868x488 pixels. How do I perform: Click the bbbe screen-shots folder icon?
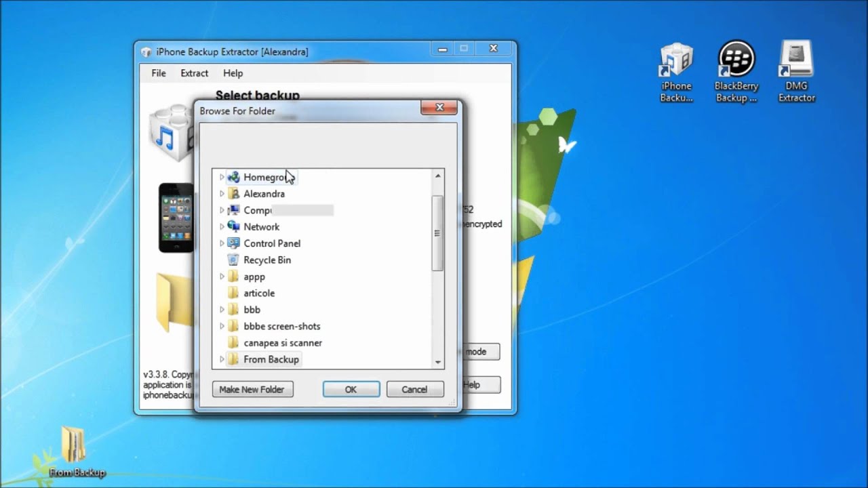(x=233, y=326)
